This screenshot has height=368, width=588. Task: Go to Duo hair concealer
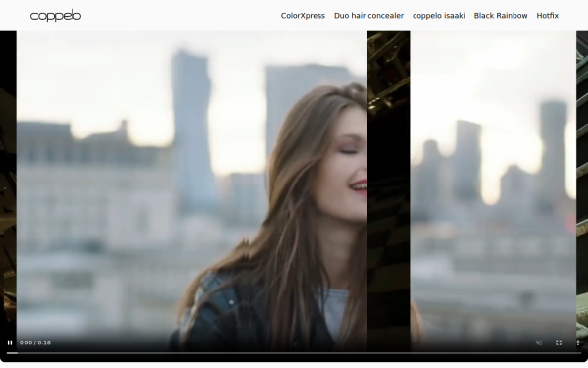pos(368,16)
